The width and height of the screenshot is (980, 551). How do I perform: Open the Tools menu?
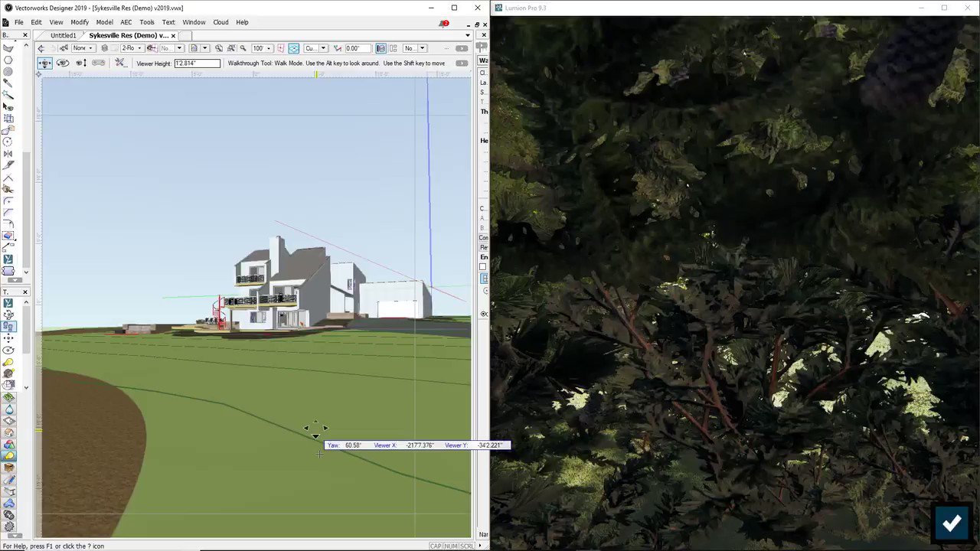147,22
